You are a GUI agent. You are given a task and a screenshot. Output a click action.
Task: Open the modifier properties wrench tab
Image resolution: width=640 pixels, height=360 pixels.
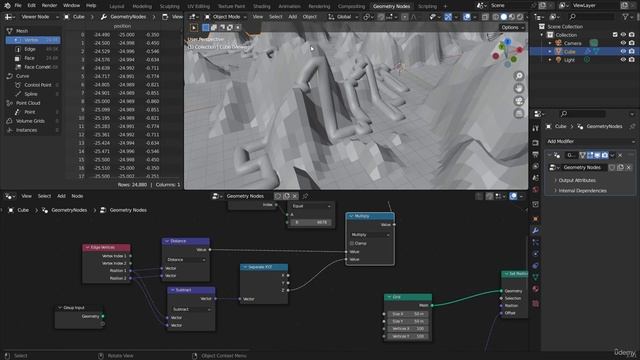coord(536,231)
